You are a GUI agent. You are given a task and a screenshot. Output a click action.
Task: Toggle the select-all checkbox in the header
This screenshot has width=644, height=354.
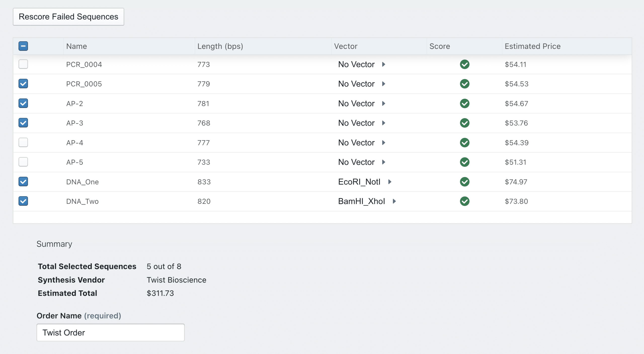(x=23, y=46)
